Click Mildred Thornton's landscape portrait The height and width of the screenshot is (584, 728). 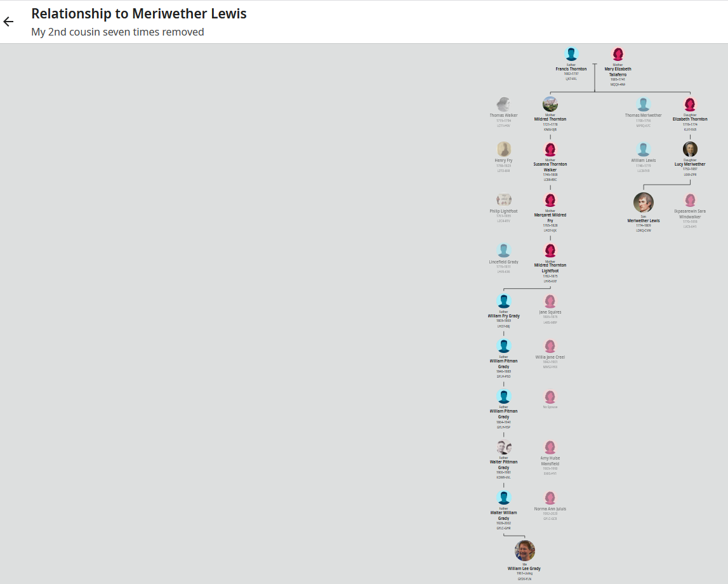click(x=550, y=104)
